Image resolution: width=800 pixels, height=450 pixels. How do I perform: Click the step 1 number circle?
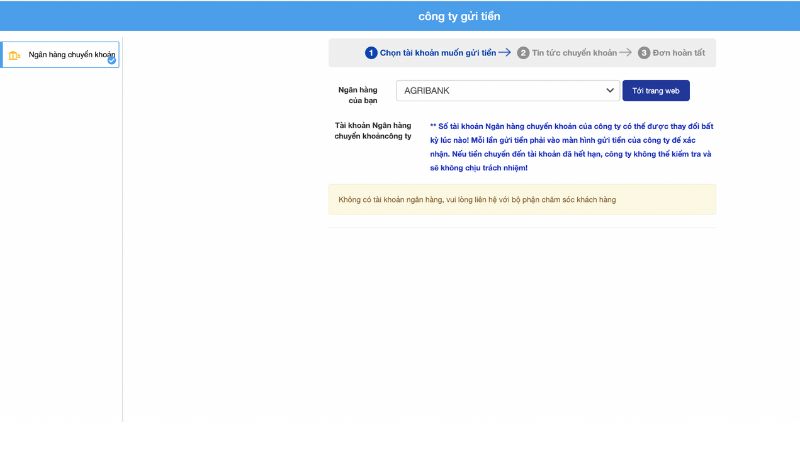[x=371, y=53]
